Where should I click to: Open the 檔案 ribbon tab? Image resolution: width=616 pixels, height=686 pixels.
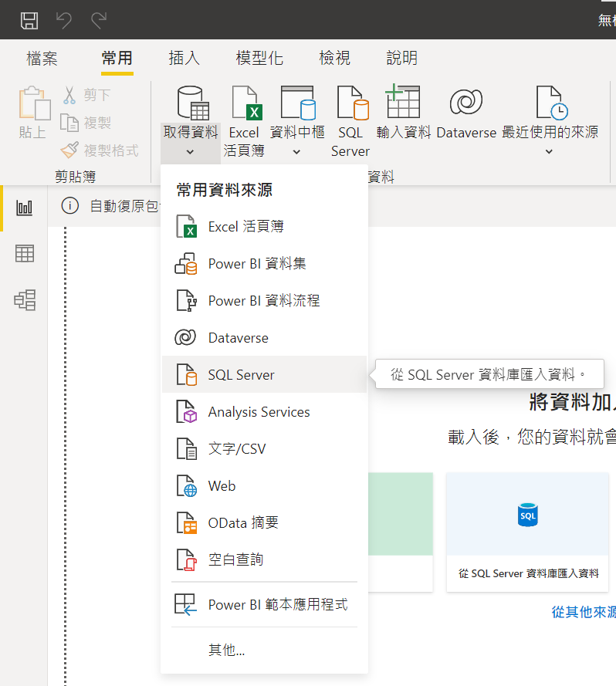(42, 58)
